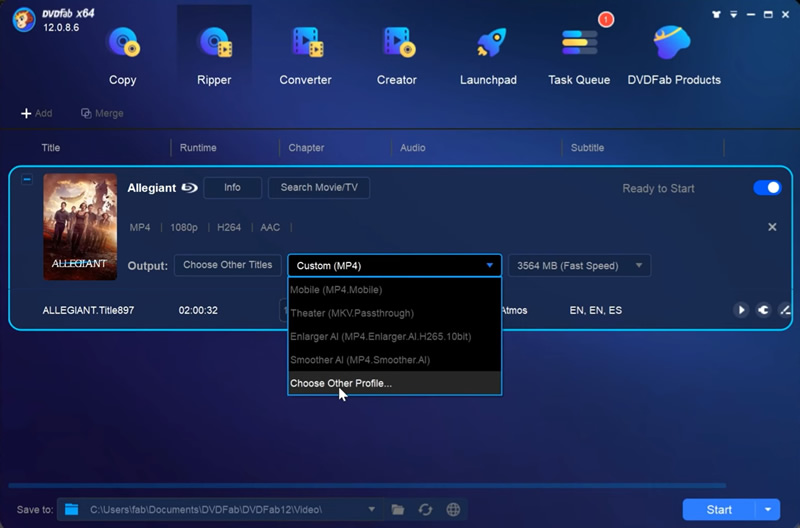The image size is (800, 528).
Task: Click the ALLEGIANT.Title897 row title
Action: pyautogui.click(x=88, y=310)
